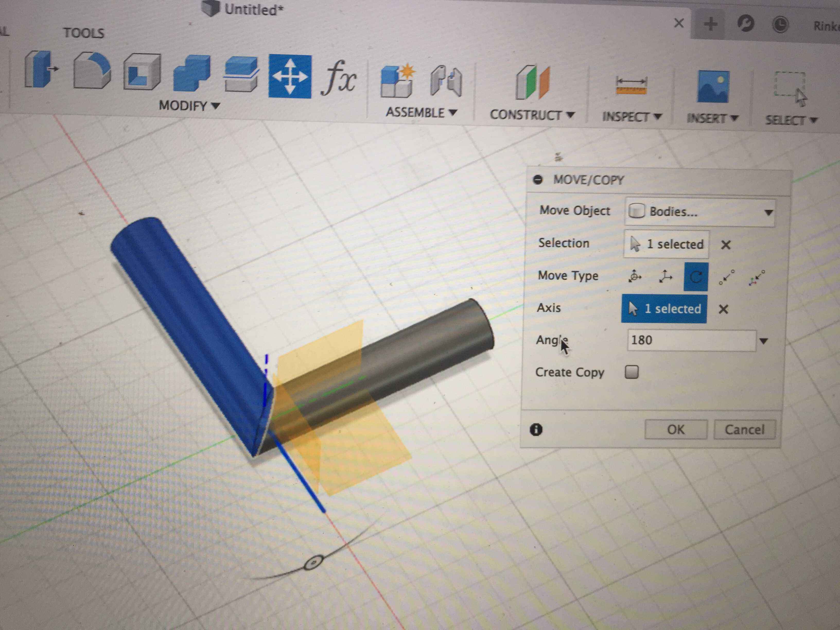
Task: Open the MODIFY dropdown menu
Action: point(189,105)
